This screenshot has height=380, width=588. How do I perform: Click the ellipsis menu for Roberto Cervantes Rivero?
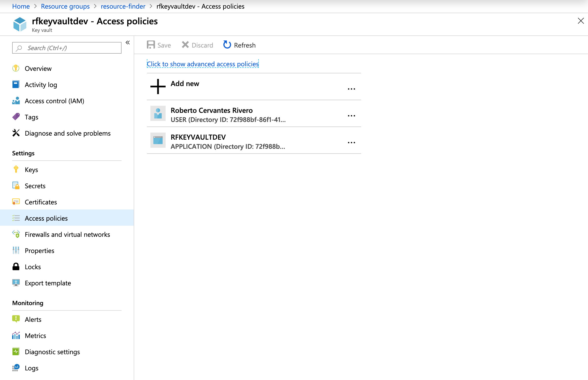pyautogui.click(x=351, y=115)
